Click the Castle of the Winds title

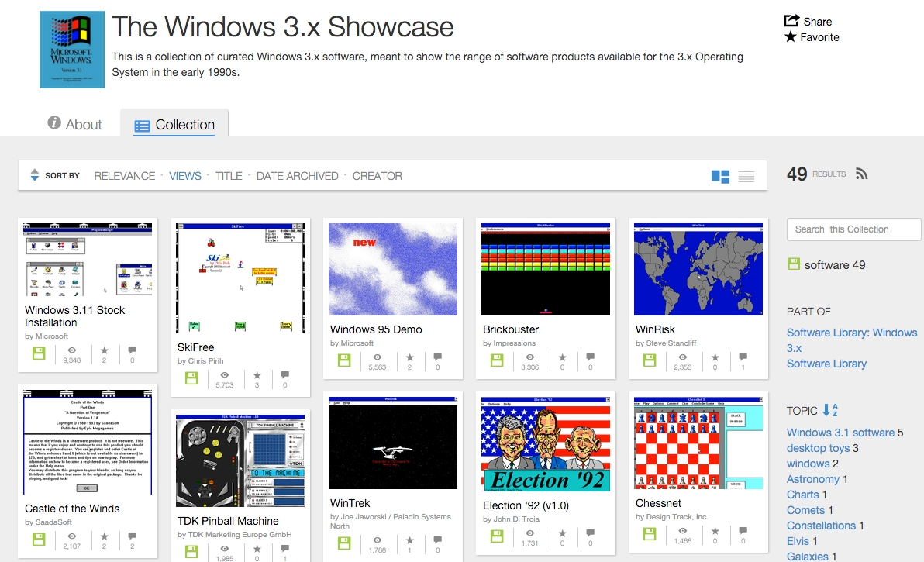[x=72, y=509]
